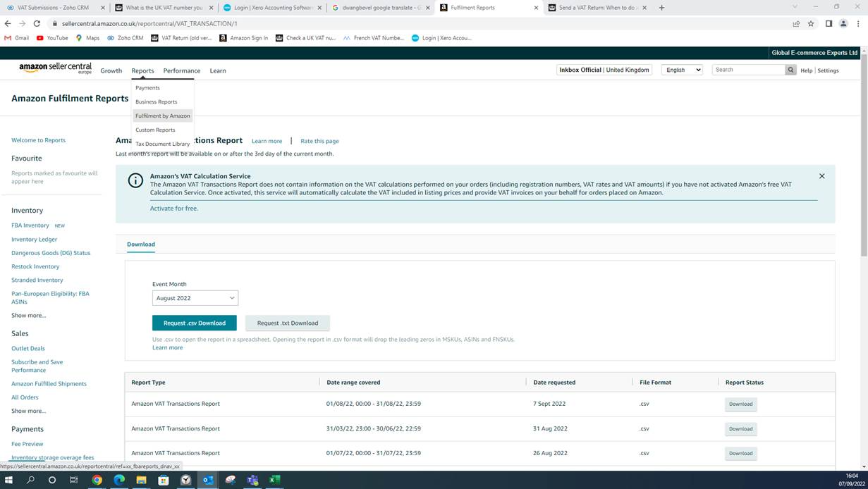The height and width of the screenshot is (489, 868).
Task: Expand Show more under Sales
Action: pos(28,411)
